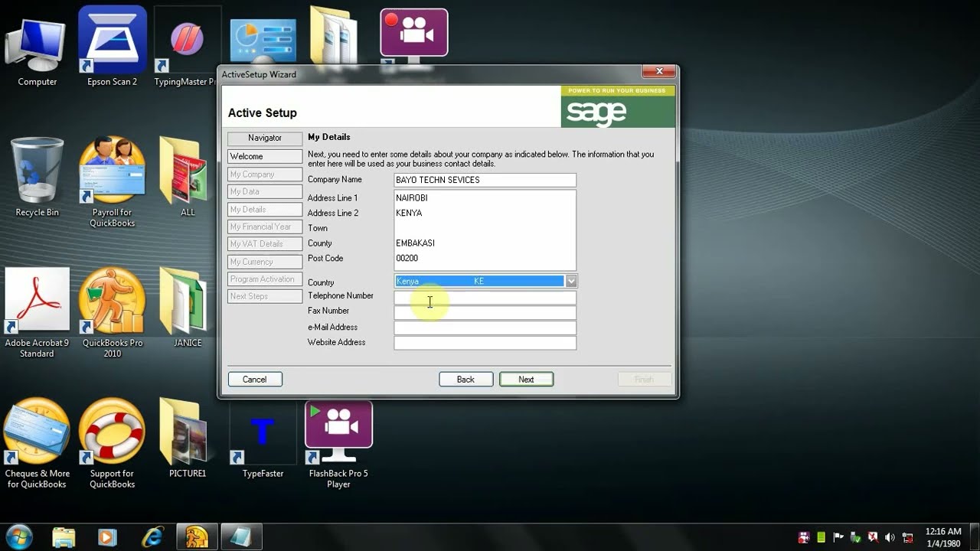Click the Sage logo banner
Screen dimensions: 980x551
click(618, 106)
